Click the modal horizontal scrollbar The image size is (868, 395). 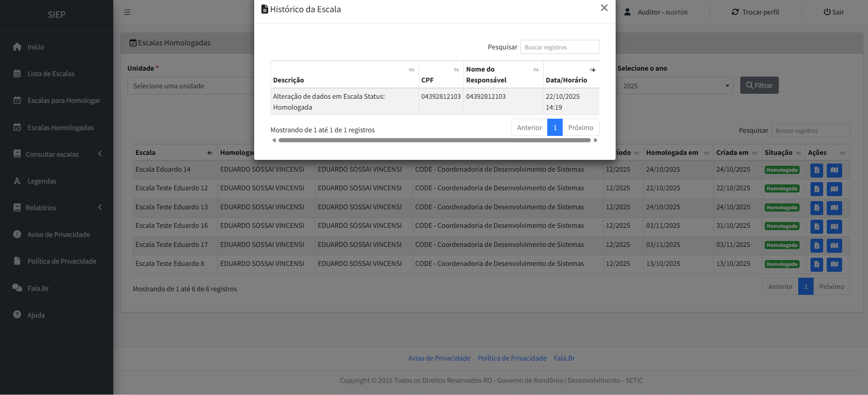click(x=434, y=140)
